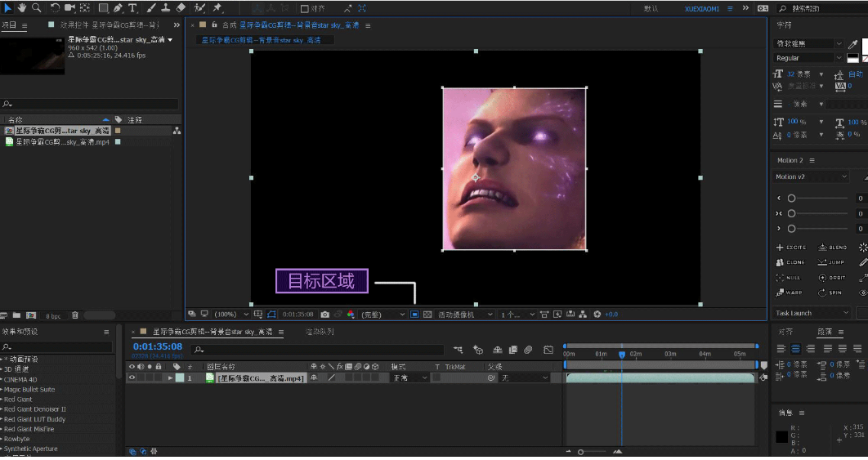
Task: Enable motion blur for all layers
Action: 528,350
